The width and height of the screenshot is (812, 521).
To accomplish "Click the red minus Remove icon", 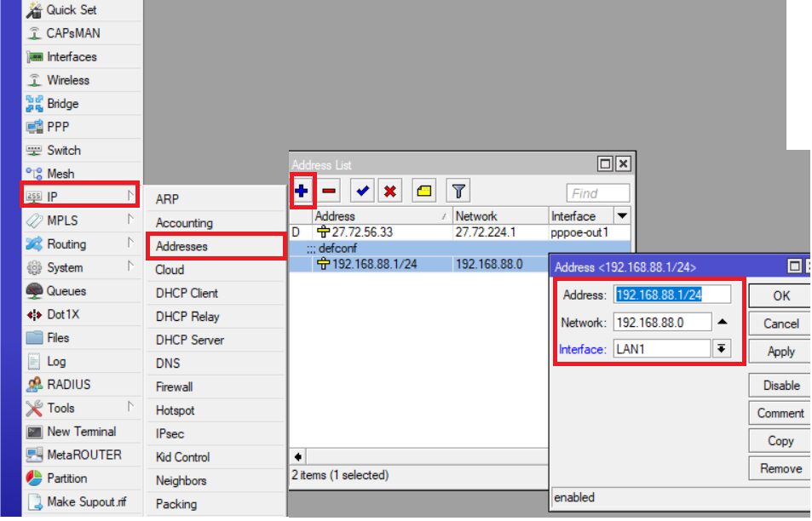I will pyautogui.click(x=329, y=192).
